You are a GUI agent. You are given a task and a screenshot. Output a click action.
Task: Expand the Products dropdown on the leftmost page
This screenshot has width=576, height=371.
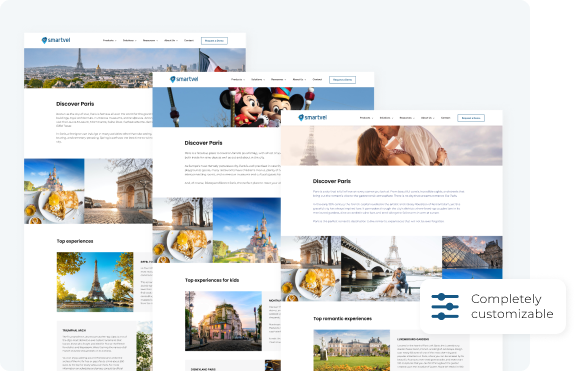click(x=109, y=40)
